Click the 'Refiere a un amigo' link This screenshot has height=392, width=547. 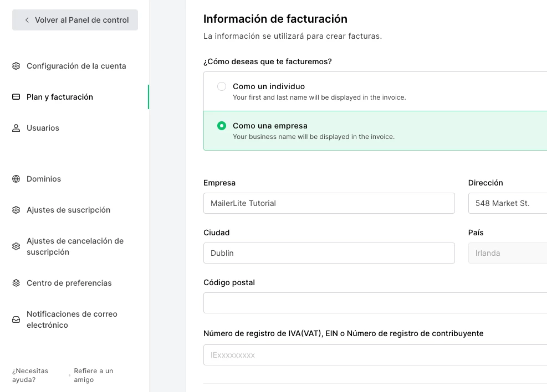(93, 375)
